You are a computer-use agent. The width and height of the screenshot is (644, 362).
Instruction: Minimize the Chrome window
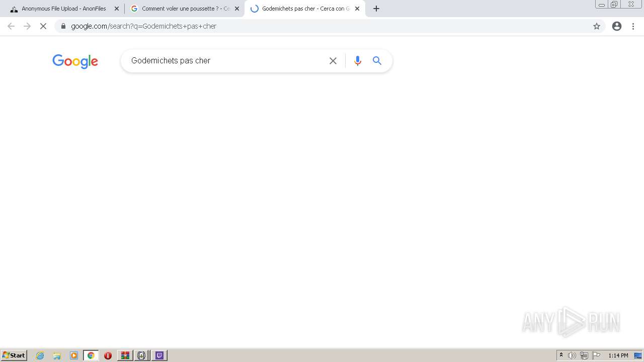602,5
